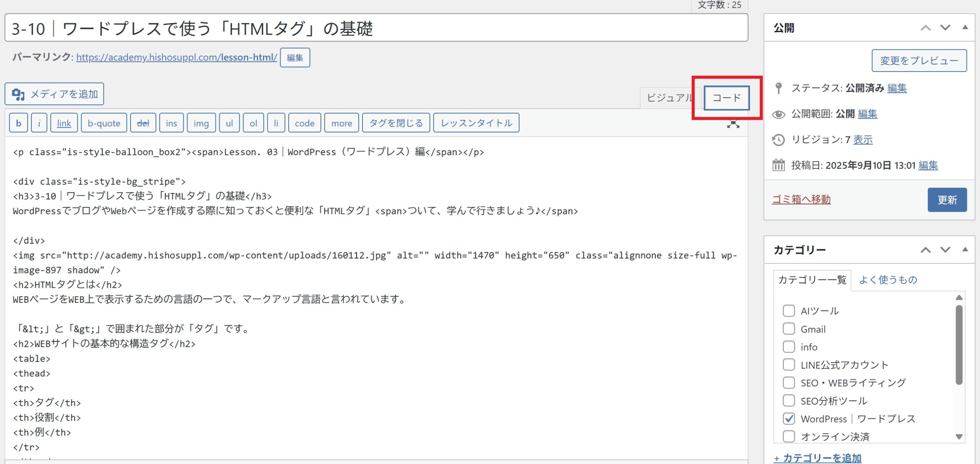Collapse the 公開 panel with triangle toggle
The height and width of the screenshot is (464, 980).
965,27
